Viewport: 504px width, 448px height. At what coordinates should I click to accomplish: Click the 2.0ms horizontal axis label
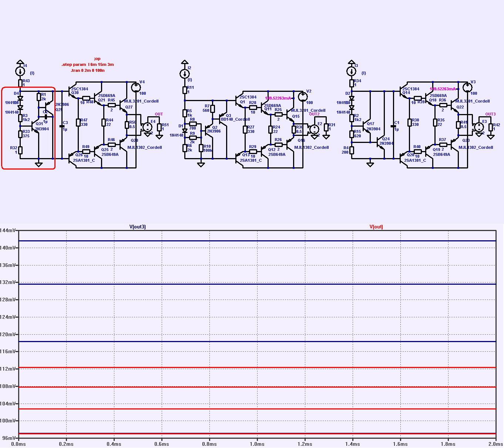(495, 444)
